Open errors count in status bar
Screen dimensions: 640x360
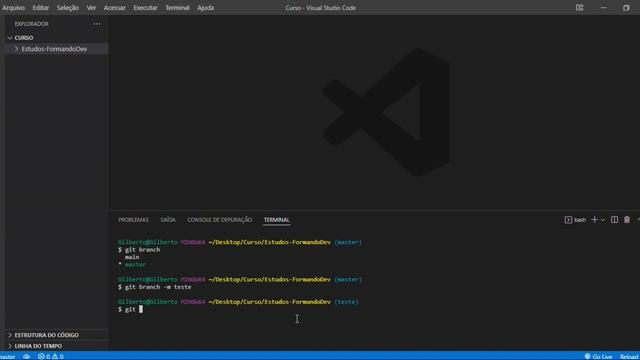44,356
